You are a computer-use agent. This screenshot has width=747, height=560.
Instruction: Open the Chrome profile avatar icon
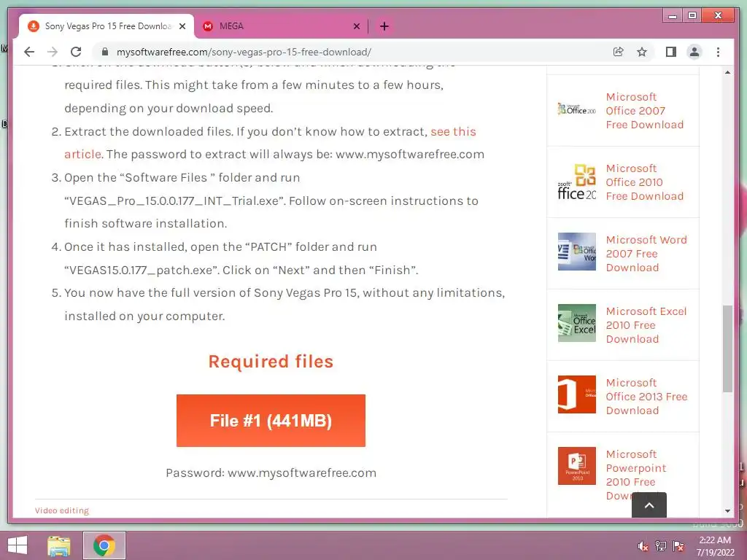coord(694,52)
